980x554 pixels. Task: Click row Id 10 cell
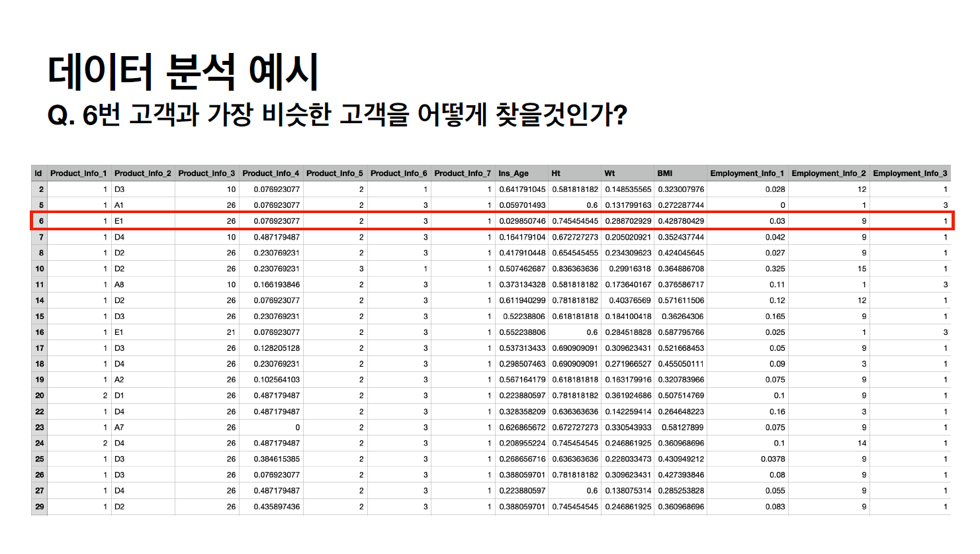pyautogui.click(x=39, y=269)
